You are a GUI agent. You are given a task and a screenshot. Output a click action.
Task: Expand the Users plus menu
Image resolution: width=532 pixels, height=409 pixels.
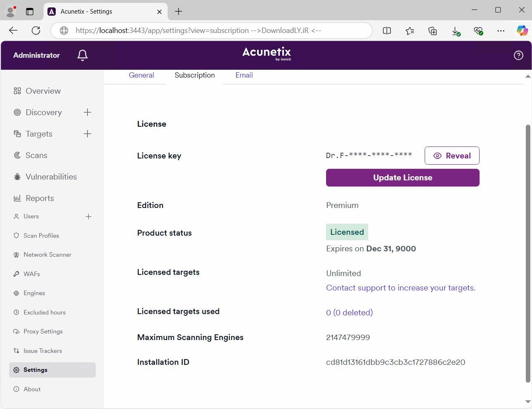88,216
